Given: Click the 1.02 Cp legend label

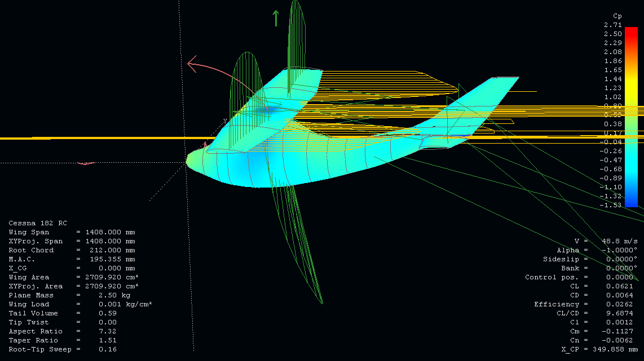Looking at the screenshot, I should click(x=613, y=97).
